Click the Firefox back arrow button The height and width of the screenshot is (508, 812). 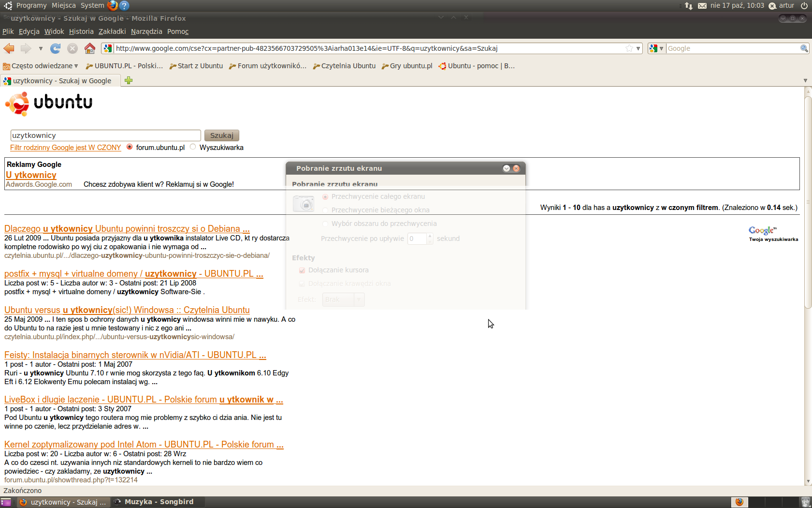point(9,48)
